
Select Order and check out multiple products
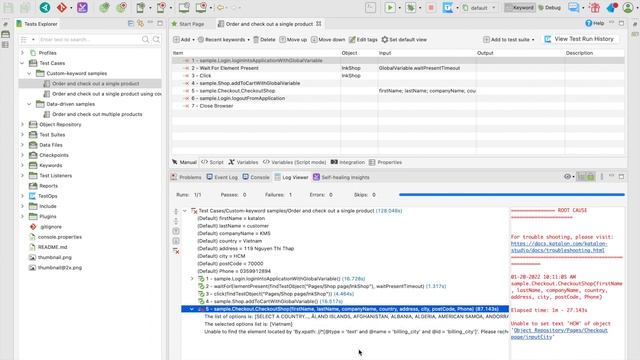(97, 114)
